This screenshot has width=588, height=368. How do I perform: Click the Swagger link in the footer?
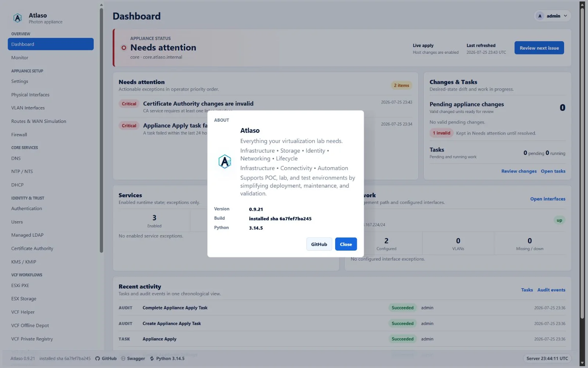pos(133,358)
